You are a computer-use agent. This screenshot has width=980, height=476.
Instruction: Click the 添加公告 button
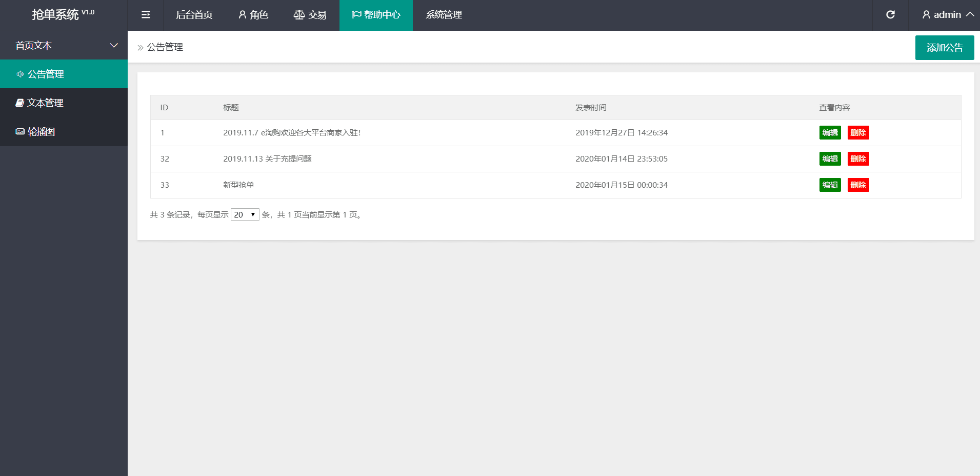click(x=944, y=48)
